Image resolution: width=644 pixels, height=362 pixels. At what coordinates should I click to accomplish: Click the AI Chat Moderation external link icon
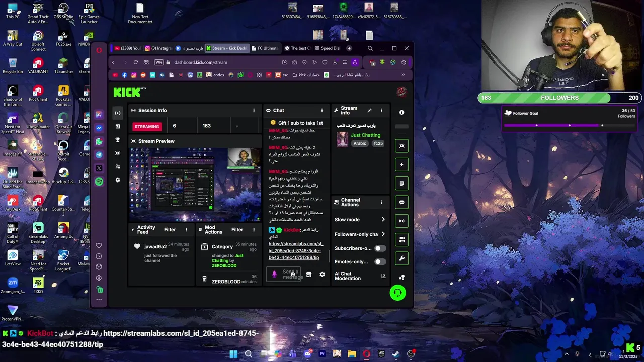click(x=383, y=276)
